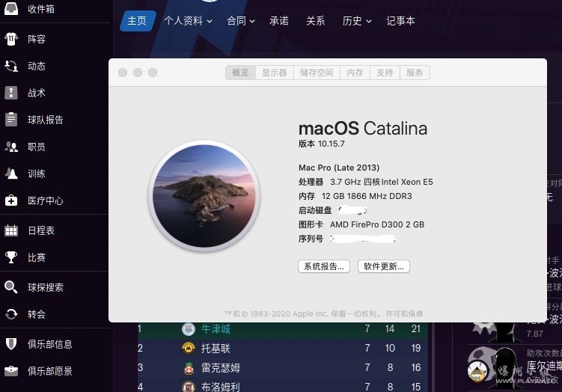Image resolution: width=562 pixels, height=392 pixels.
Task: Click the 软件更新... button
Action: pos(383,266)
